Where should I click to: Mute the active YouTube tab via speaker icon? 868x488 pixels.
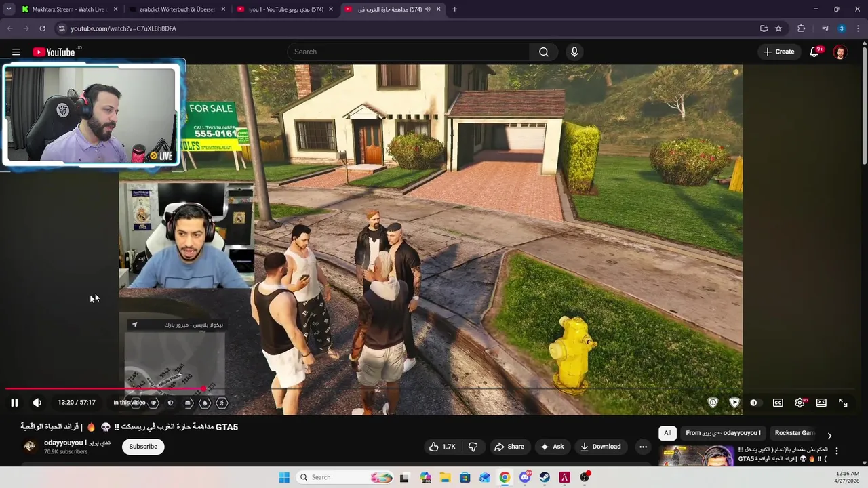pyautogui.click(x=427, y=9)
